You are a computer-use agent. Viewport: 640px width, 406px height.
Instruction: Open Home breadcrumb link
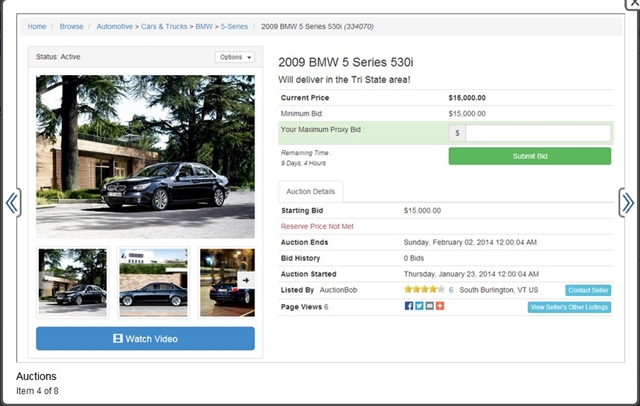[37, 27]
